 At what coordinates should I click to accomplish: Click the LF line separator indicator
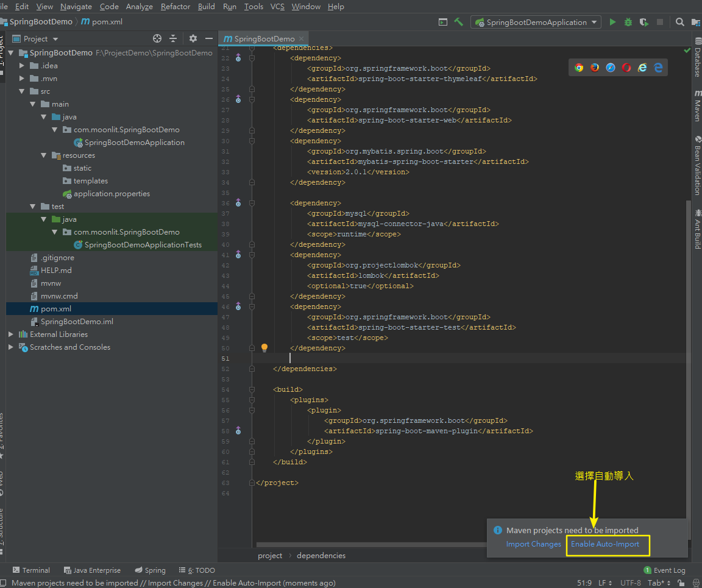tap(605, 583)
